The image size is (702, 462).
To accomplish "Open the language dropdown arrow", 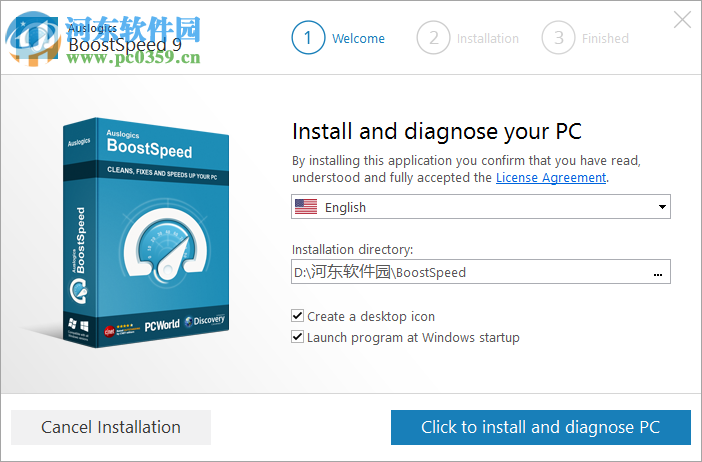I will 662,207.
